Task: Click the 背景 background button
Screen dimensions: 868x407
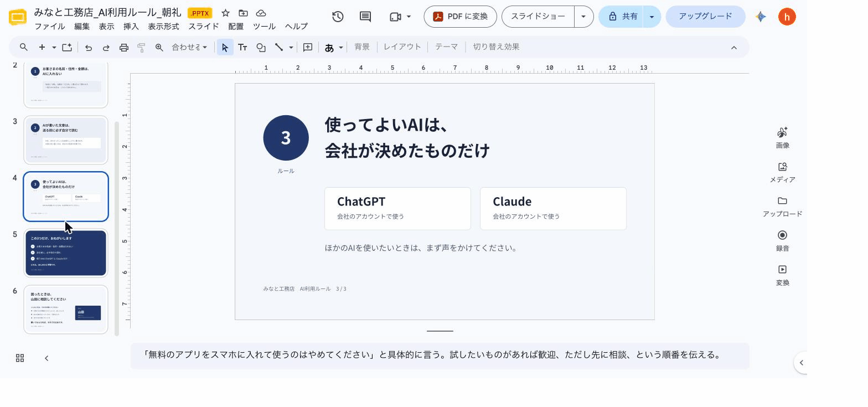Action: 362,47
